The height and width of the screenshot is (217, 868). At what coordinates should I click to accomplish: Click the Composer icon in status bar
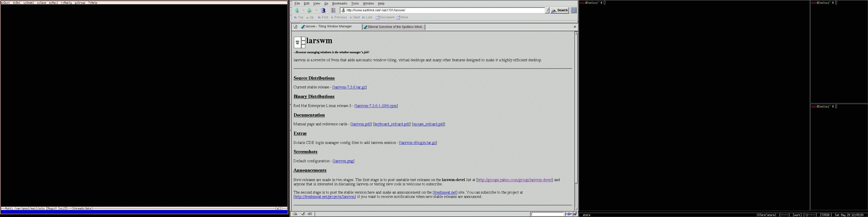[x=303, y=214]
